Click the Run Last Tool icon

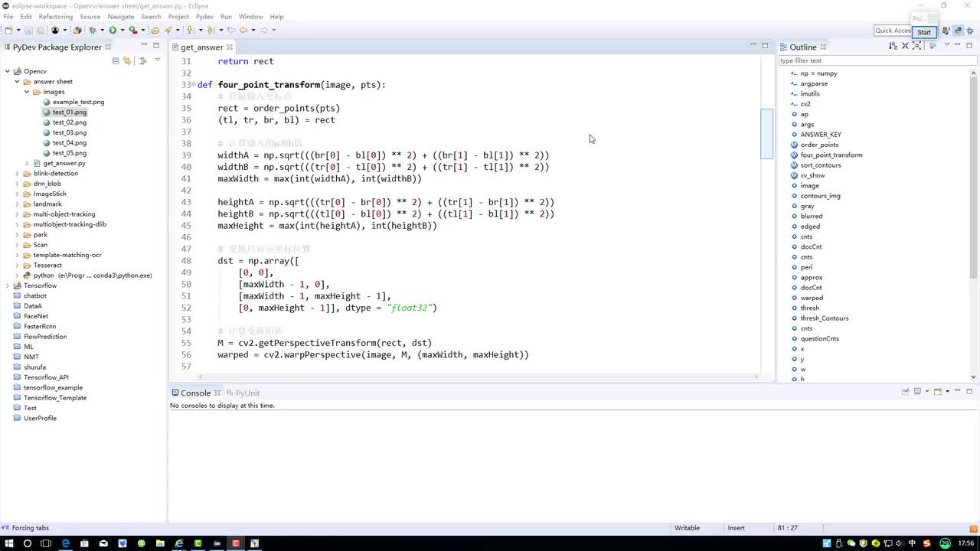coord(132,31)
